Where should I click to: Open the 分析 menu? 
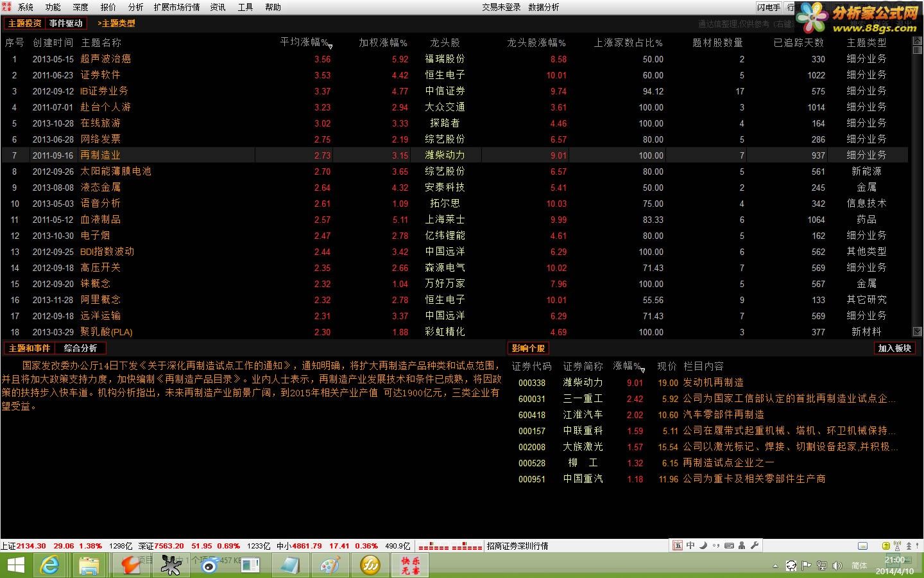tap(136, 7)
